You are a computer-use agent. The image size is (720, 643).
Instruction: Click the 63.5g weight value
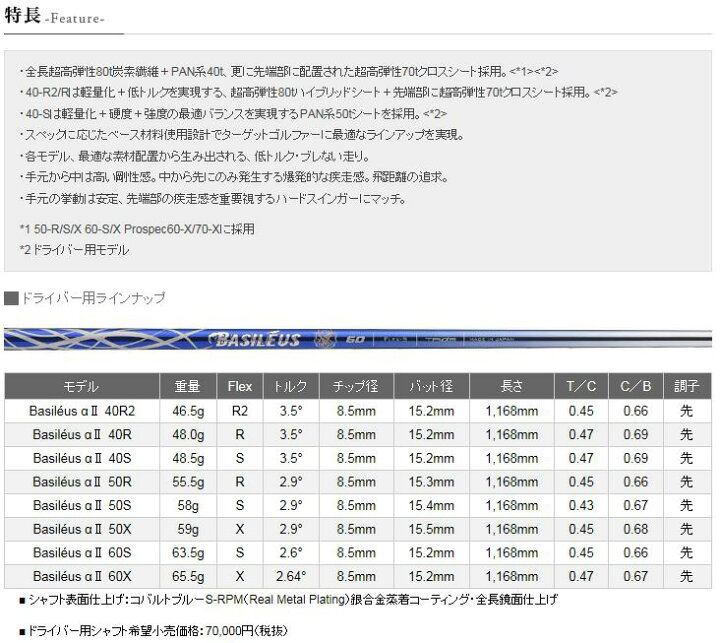click(x=188, y=553)
